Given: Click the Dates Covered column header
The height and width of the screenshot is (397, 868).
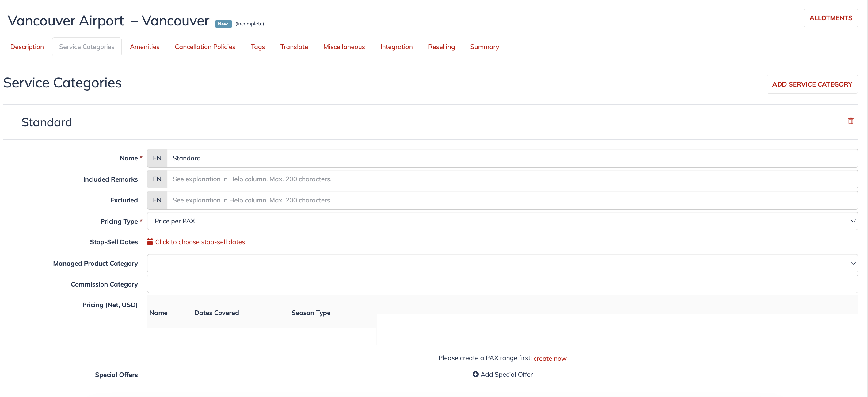Looking at the screenshot, I should [216, 313].
